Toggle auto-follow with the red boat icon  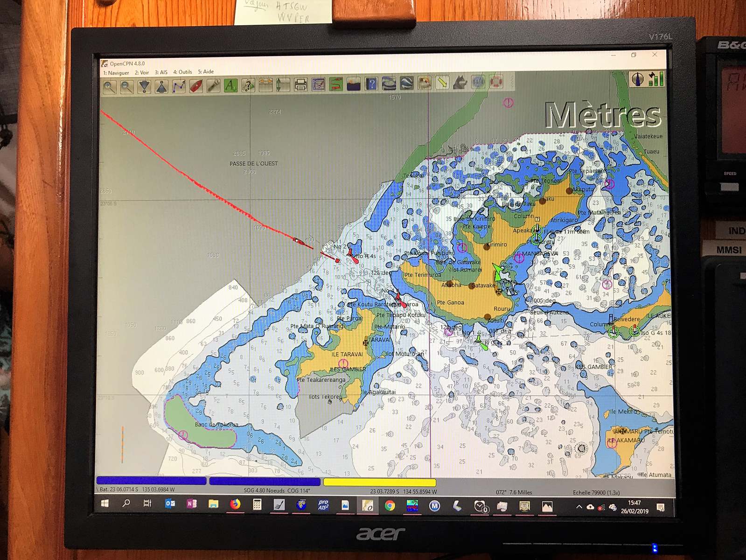[x=196, y=86]
